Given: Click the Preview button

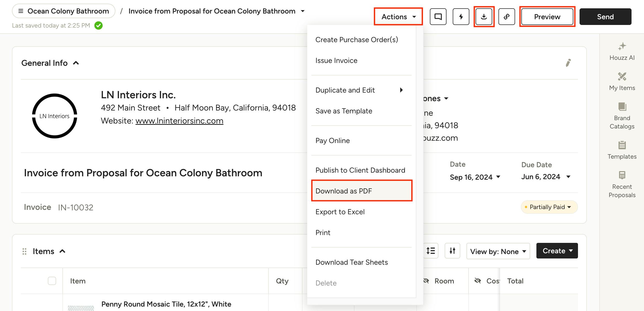Looking at the screenshot, I should tap(547, 17).
